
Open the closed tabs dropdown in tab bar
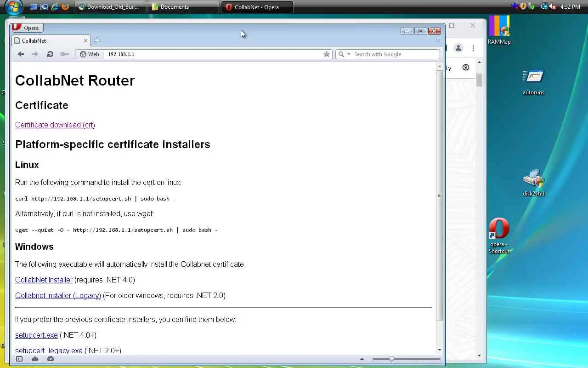click(438, 41)
